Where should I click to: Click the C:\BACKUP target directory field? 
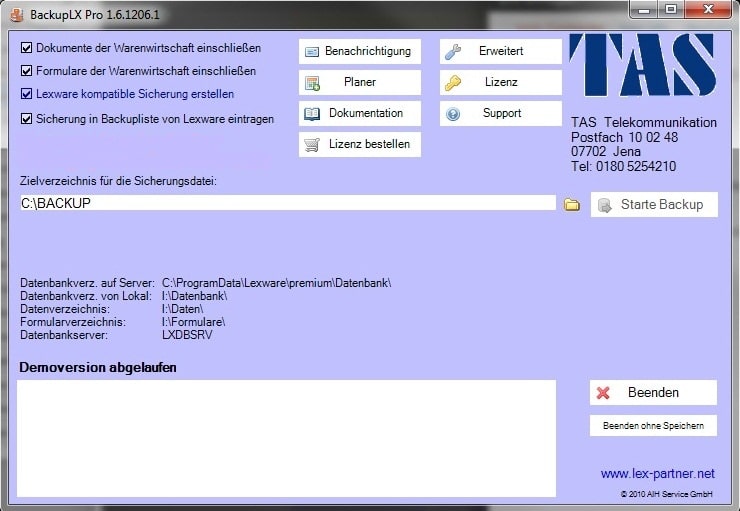[x=288, y=203]
